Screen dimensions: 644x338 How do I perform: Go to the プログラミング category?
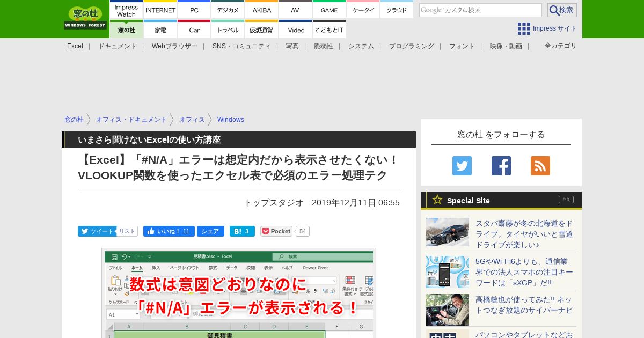pyautogui.click(x=412, y=46)
